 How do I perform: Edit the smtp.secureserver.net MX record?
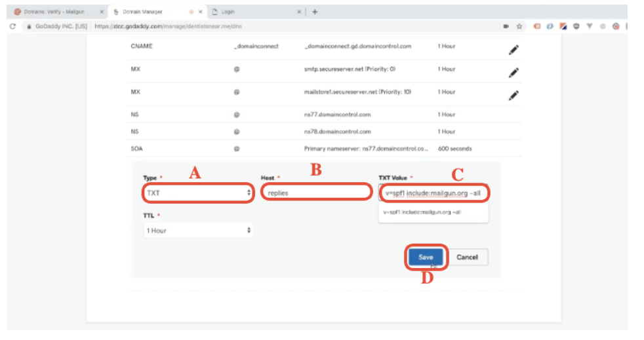click(x=514, y=73)
